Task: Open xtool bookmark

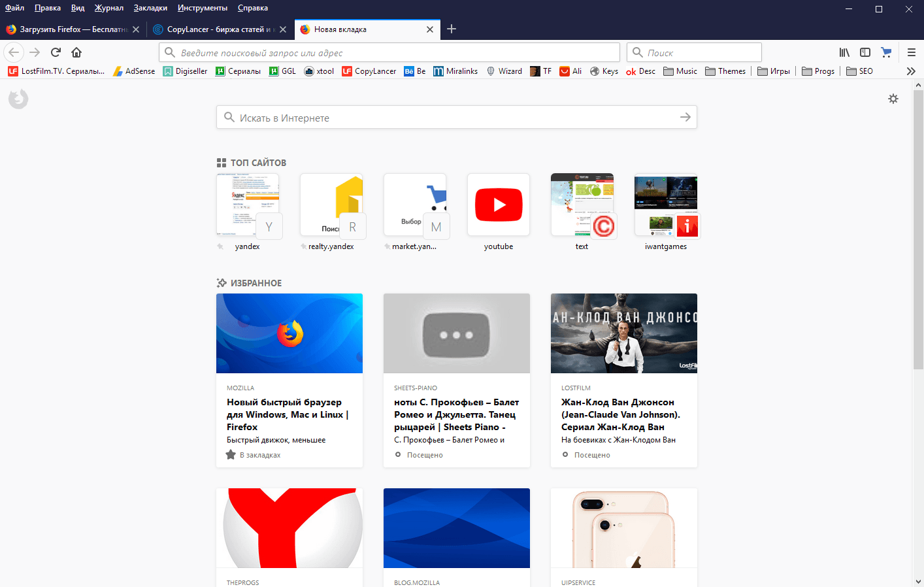Action: tap(319, 71)
